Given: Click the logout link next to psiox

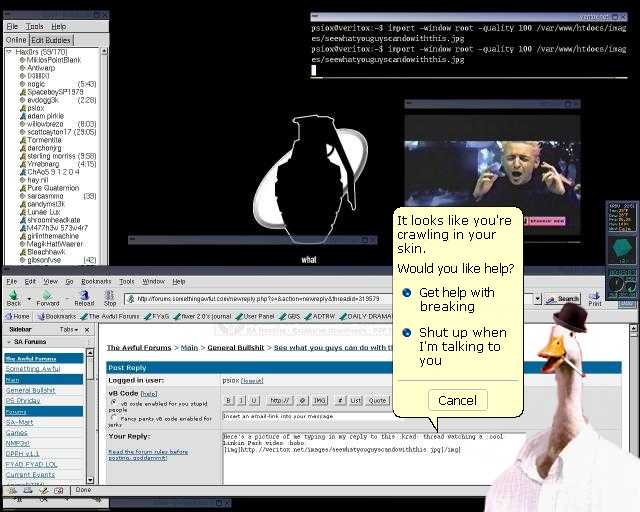Looking at the screenshot, I should tap(252, 381).
